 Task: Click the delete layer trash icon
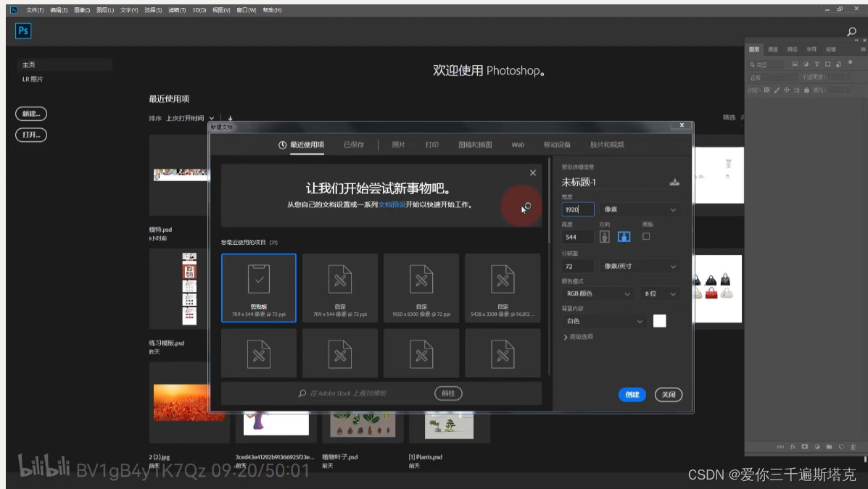click(853, 447)
